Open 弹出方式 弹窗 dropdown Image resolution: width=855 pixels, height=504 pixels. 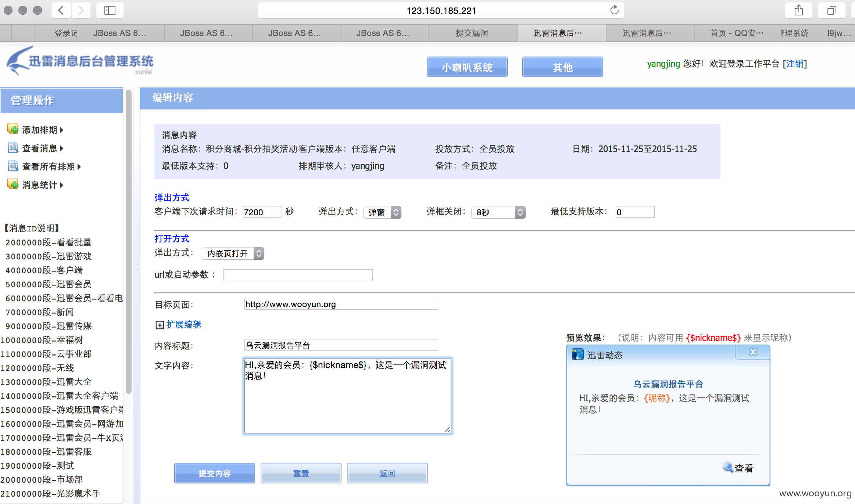coord(382,212)
